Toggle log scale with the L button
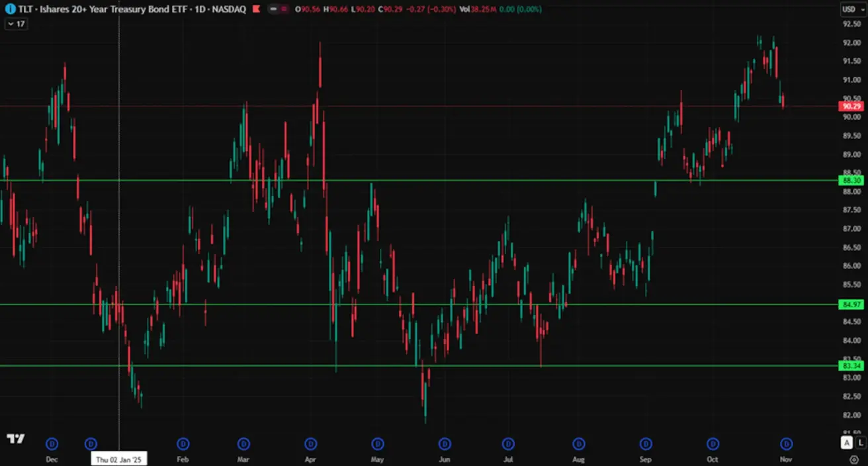This screenshot has height=466, width=868. pos(861,443)
